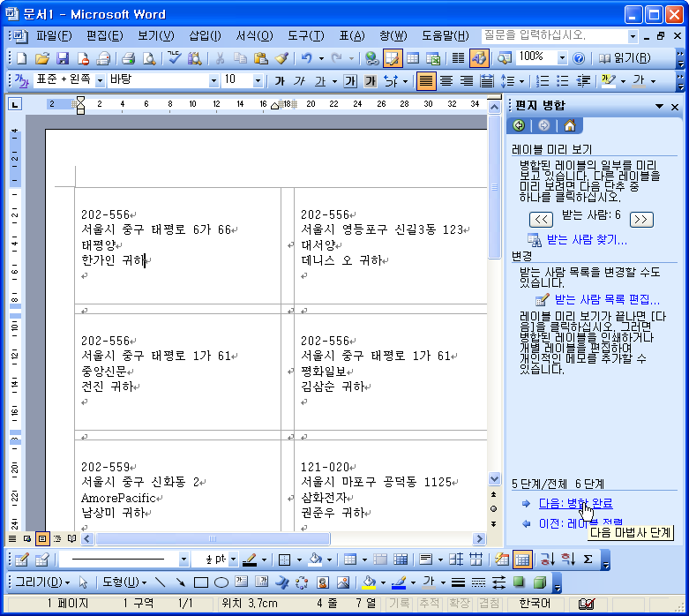Go home in the mail merge task pane
Screen dimensions: 689x616
(x=570, y=125)
